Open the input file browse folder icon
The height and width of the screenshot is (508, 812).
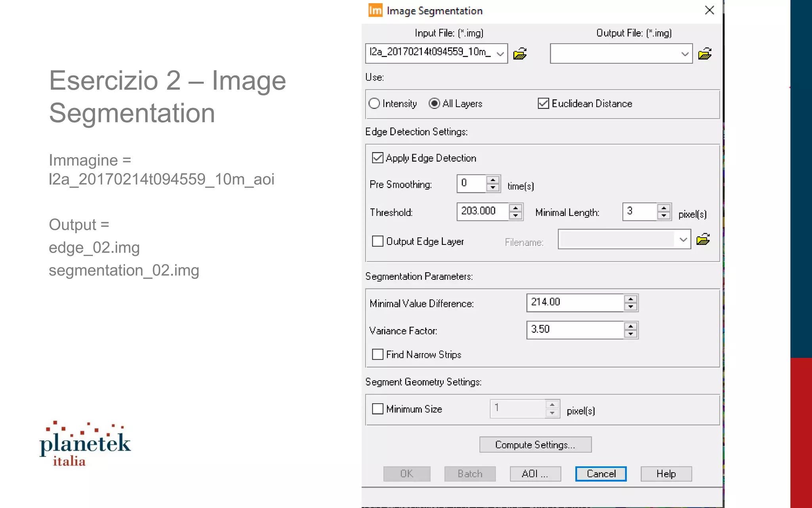520,54
